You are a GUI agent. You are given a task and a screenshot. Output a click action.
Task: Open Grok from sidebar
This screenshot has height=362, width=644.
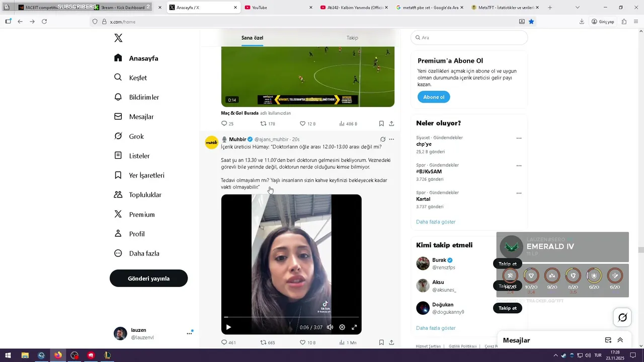[129, 136]
